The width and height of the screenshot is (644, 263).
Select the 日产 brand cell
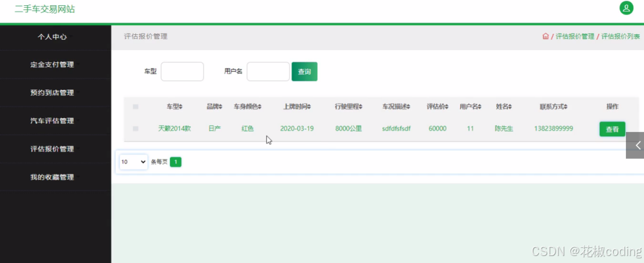click(x=215, y=129)
